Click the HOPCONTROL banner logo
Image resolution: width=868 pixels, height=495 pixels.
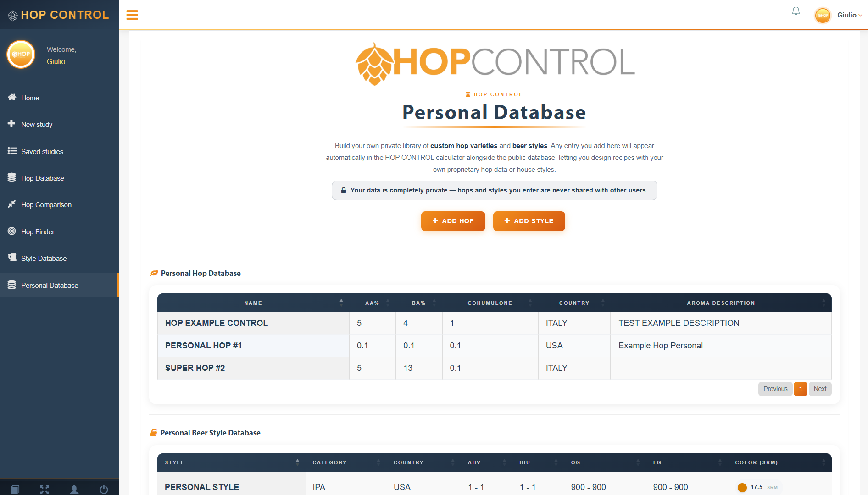(495, 63)
